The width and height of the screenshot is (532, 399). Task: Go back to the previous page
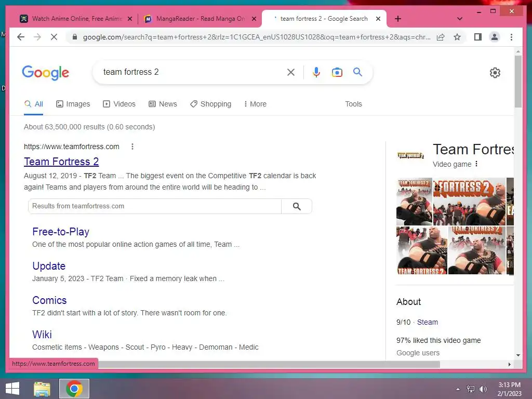pyautogui.click(x=21, y=37)
